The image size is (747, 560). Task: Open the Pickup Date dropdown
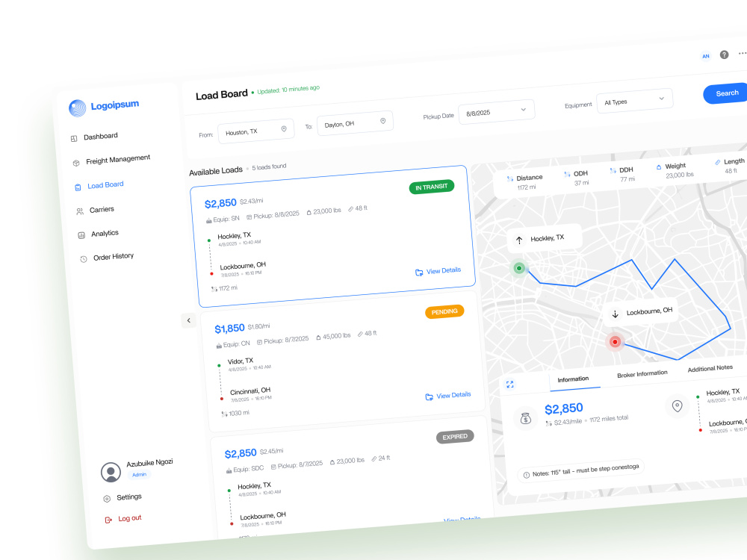pos(497,112)
